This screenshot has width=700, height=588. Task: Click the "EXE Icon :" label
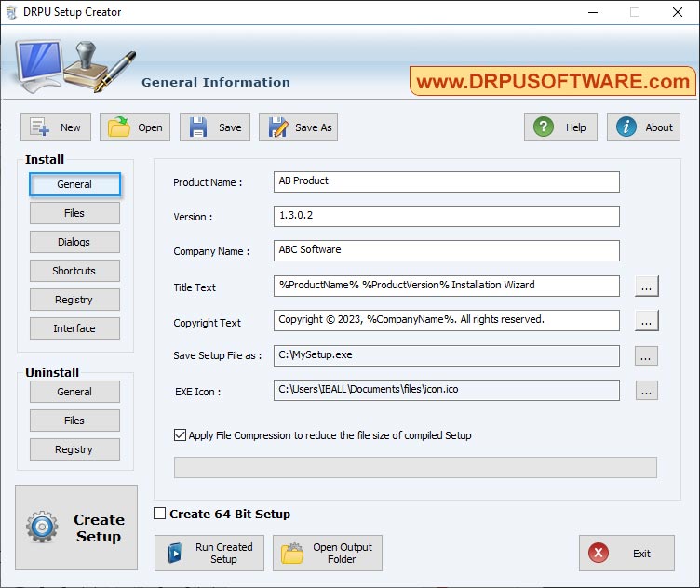tap(197, 392)
